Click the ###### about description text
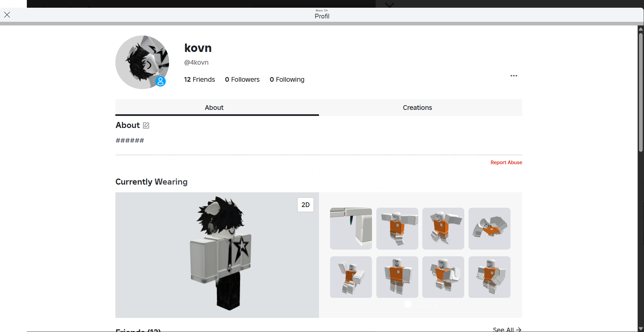644x332 pixels. point(130,140)
